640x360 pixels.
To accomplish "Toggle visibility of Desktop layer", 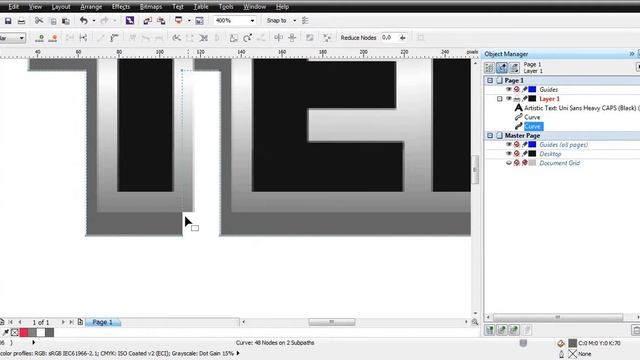I will [x=509, y=154].
